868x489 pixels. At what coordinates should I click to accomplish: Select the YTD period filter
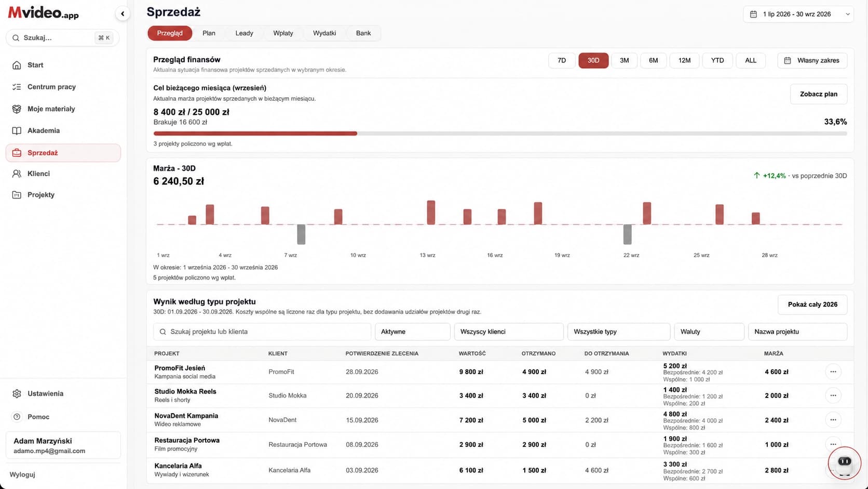(717, 60)
